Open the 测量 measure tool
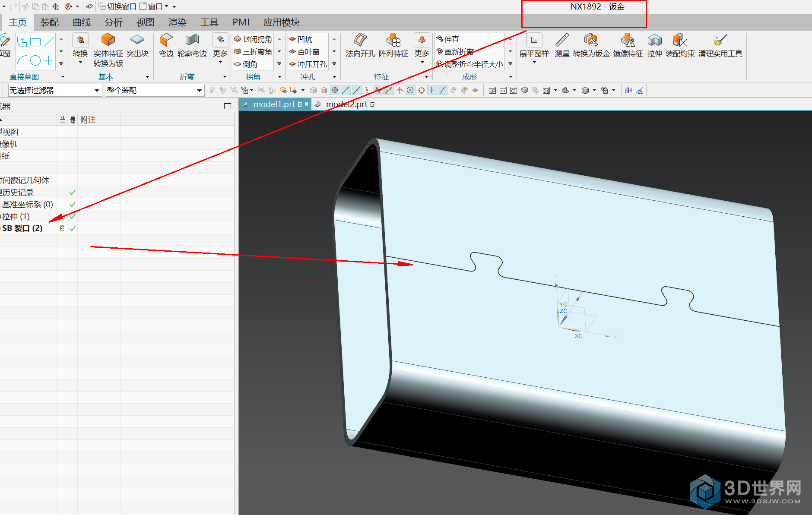 562,45
